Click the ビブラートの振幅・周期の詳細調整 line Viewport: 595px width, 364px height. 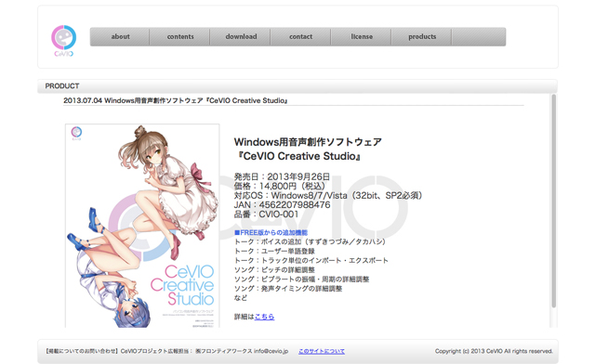point(301,279)
